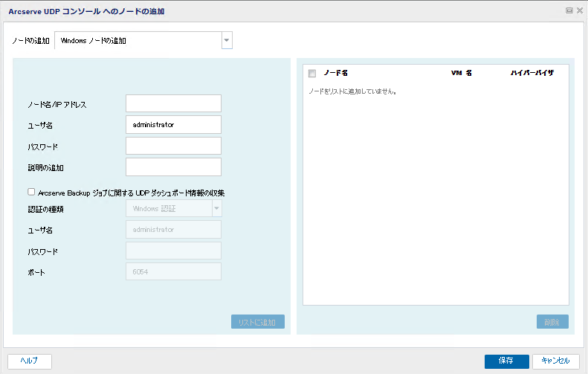Click the 保存 button
588x374 pixels.
507,361
